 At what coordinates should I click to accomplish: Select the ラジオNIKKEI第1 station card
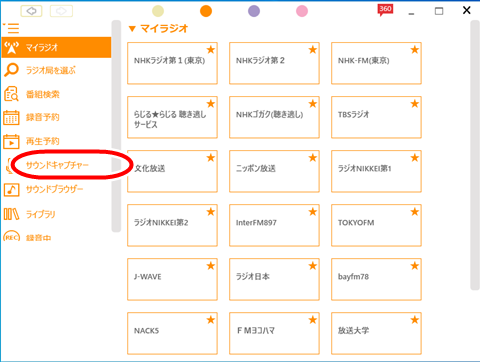point(376,171)
